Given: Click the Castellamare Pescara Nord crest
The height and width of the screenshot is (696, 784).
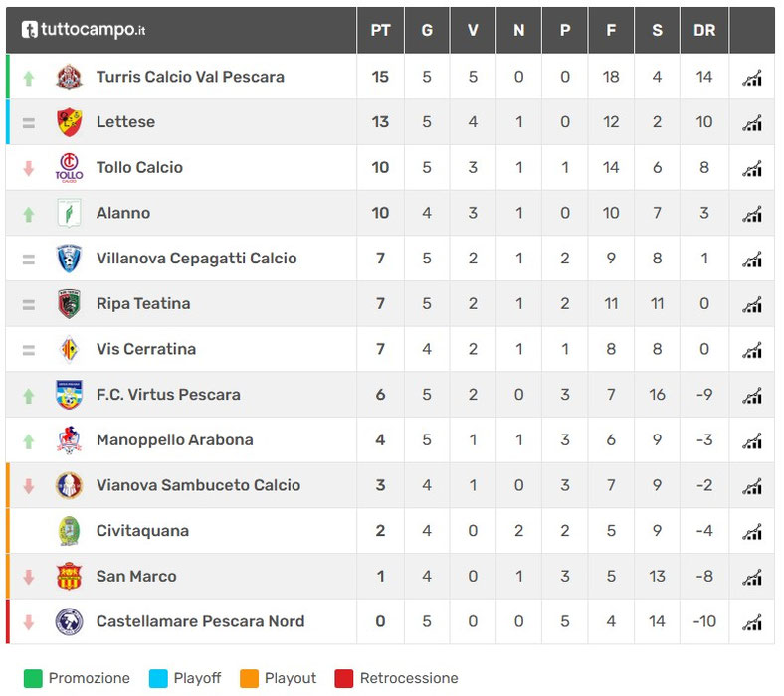Looking at the screenshot, I should (x=69, y=622).
